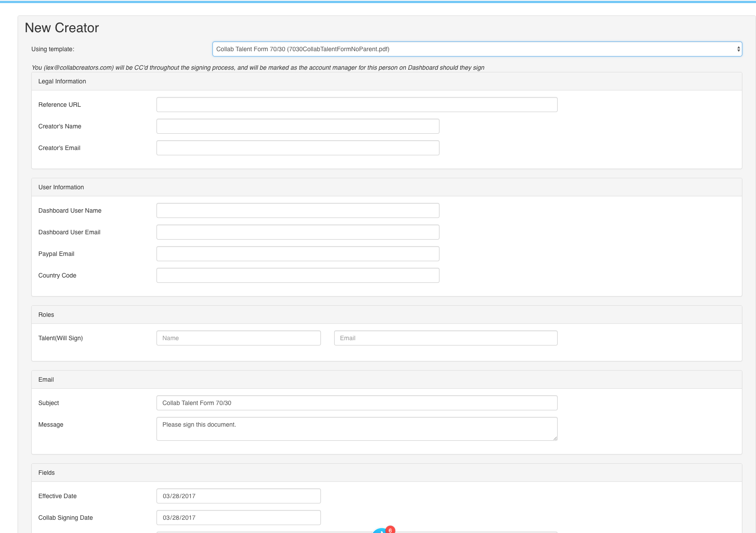The width and height of the screenshot is (756, 533).
Task: Focus the Creator's Name field
Action: pos(298,126)
